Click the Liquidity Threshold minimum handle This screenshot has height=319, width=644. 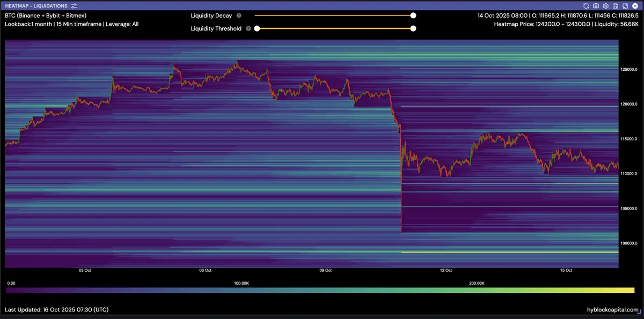(257, 28)
